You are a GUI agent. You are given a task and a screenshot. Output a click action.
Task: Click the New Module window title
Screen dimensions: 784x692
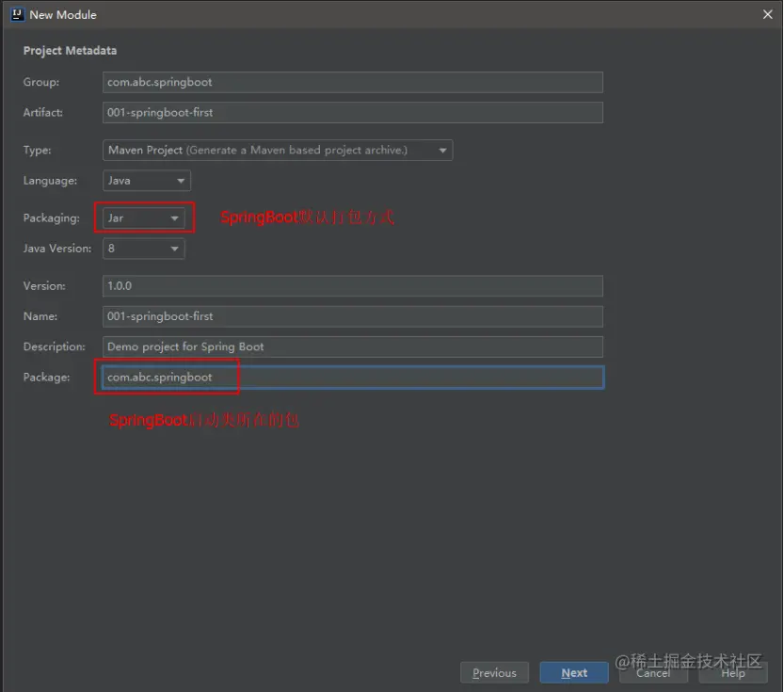coord(63,15)
